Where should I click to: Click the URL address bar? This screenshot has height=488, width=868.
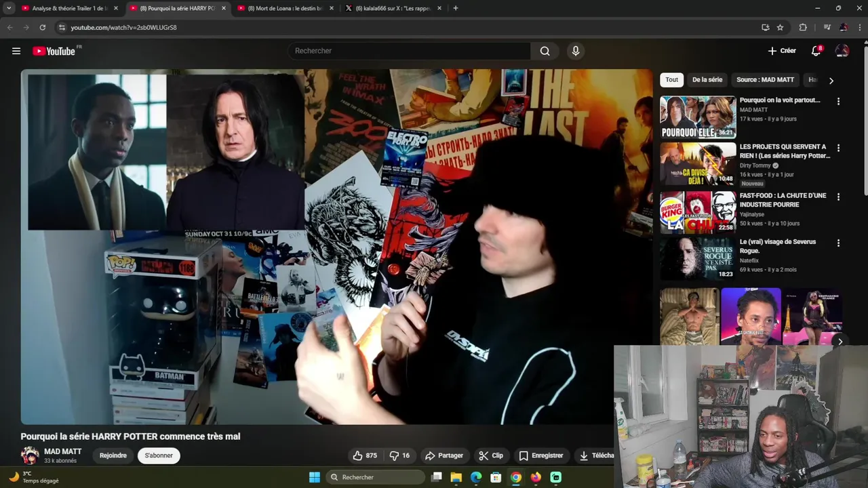(x=407, y=27)
